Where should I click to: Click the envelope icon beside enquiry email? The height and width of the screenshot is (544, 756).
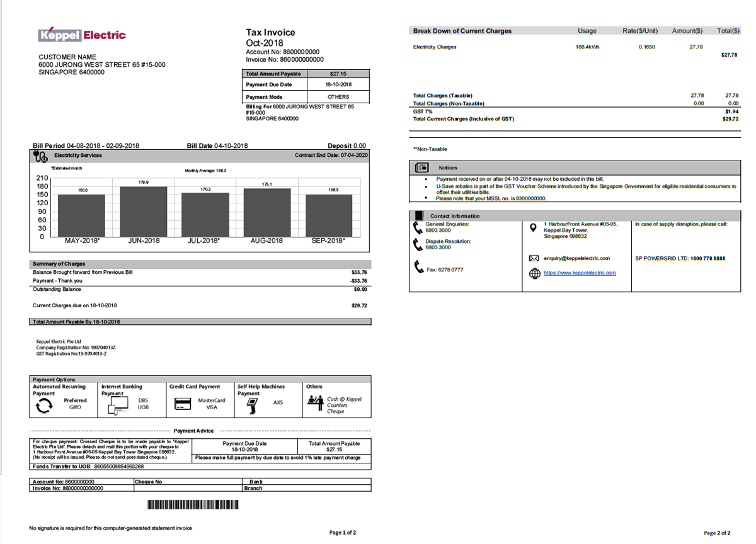click(534, 258)
